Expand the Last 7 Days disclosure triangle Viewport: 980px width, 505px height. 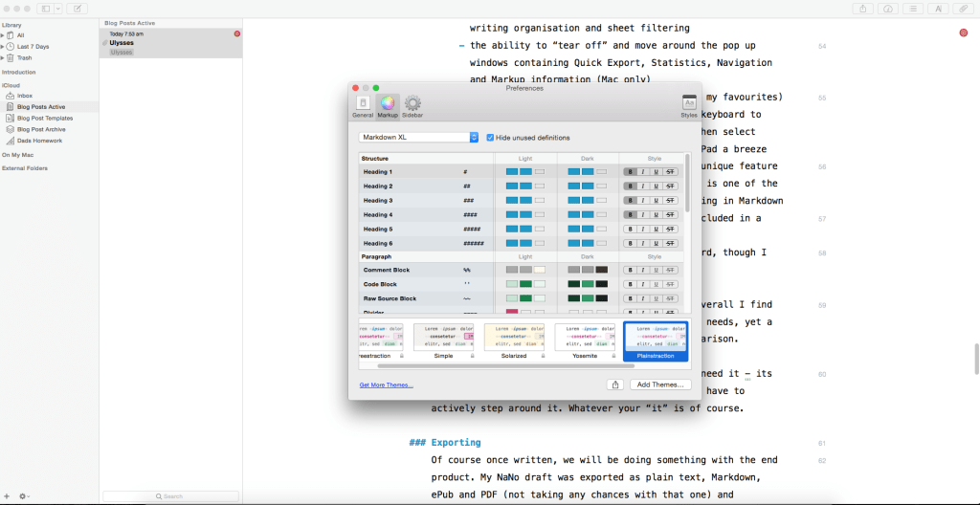3,46
